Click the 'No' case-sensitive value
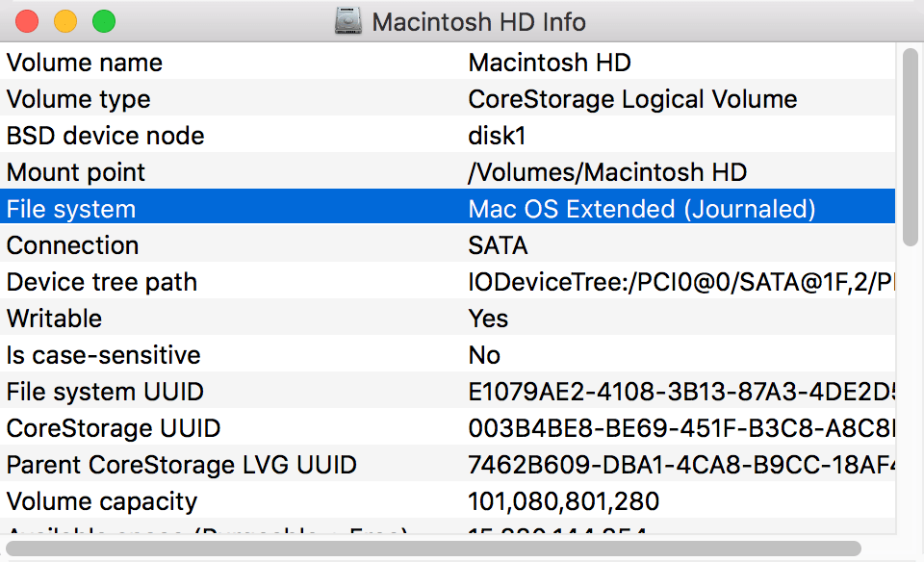Viewport: 924px width, 562px height. pyautogui.click(x=484, y=355)
